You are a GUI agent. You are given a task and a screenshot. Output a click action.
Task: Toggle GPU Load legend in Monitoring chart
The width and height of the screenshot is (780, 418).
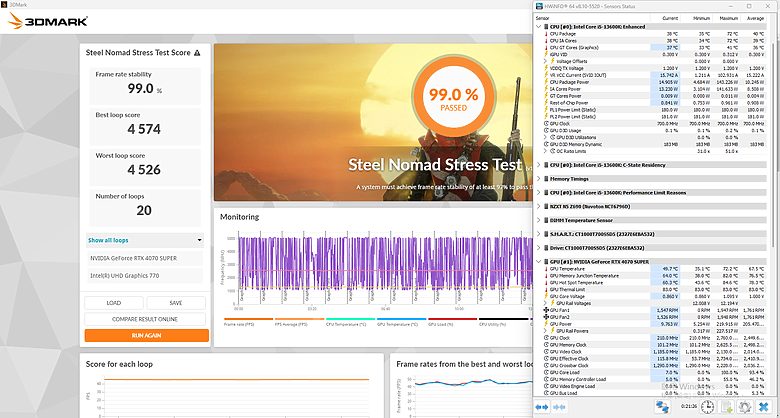[452, 322]
